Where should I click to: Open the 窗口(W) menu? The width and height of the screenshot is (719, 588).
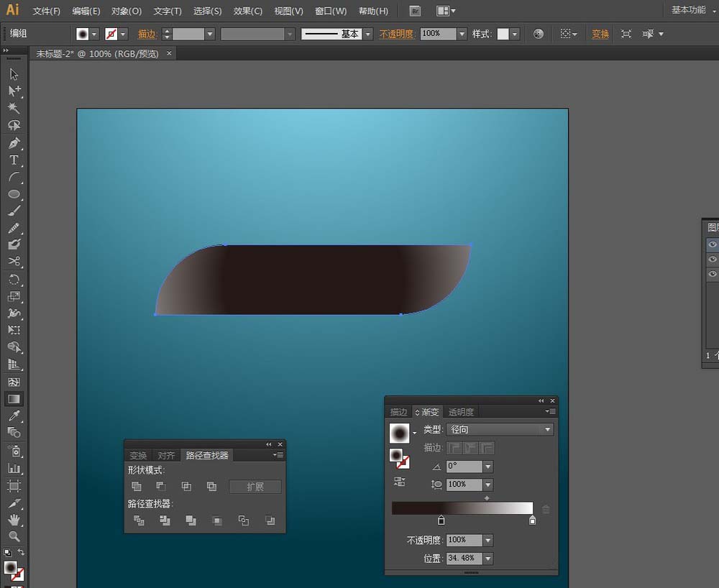click(x=331, y=11)
